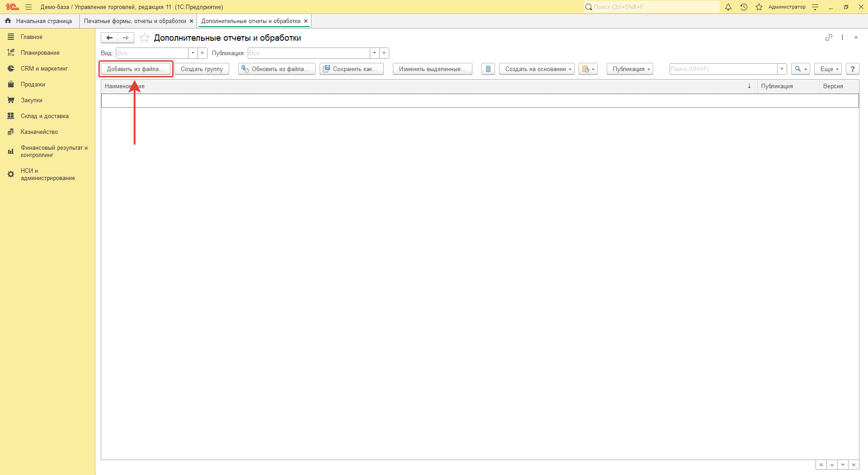The height and width of the screenshot is (475, 868).
Task: Open the history clock icon
Action: click(x=744, y=7)
